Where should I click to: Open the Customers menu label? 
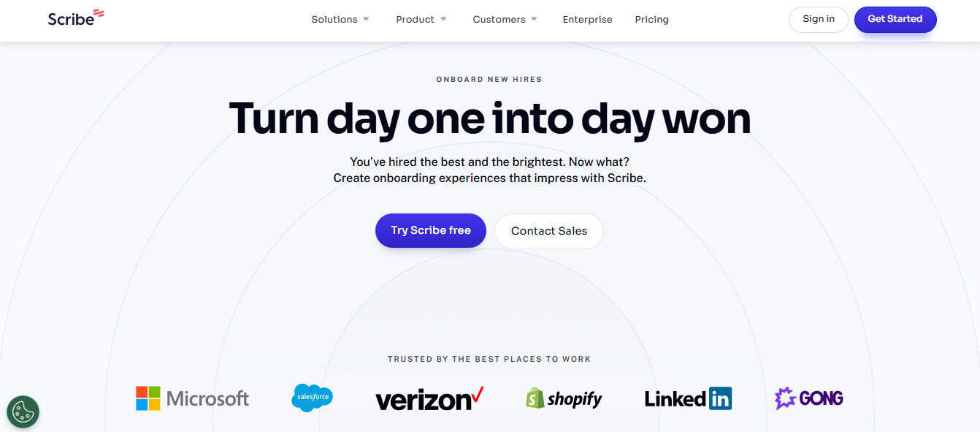coord(499,20)
